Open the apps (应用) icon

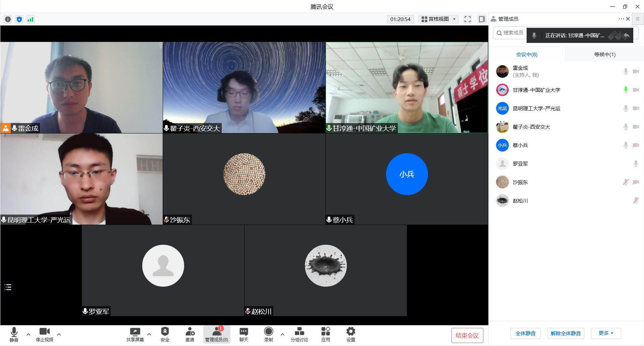point(325,332)
